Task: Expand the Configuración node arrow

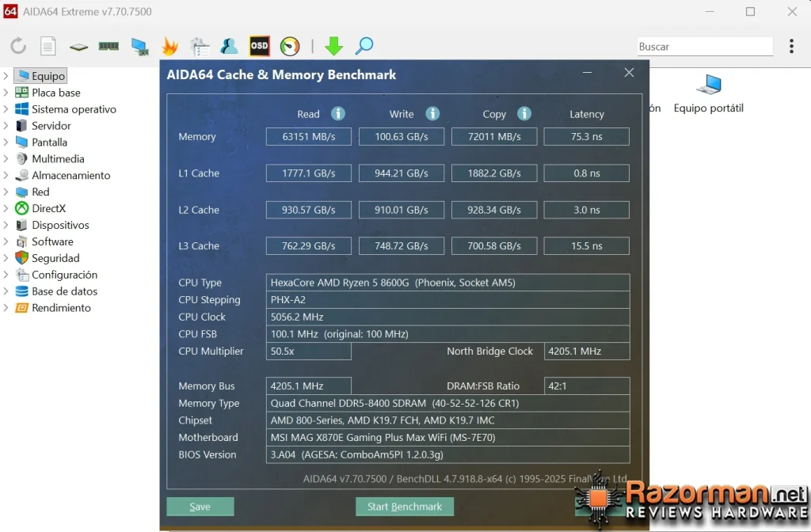Action: coord(6,275)
